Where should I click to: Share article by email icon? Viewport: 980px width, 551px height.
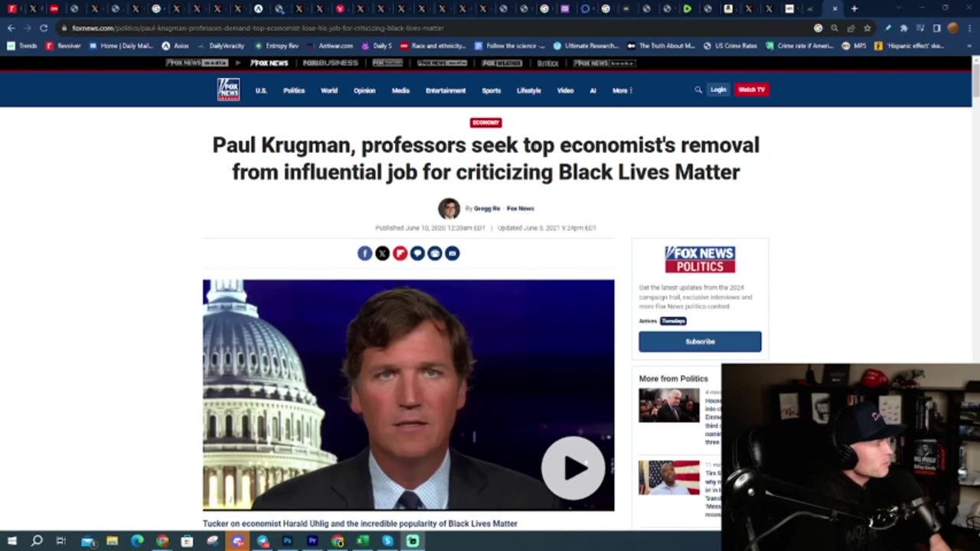[452, 253]
